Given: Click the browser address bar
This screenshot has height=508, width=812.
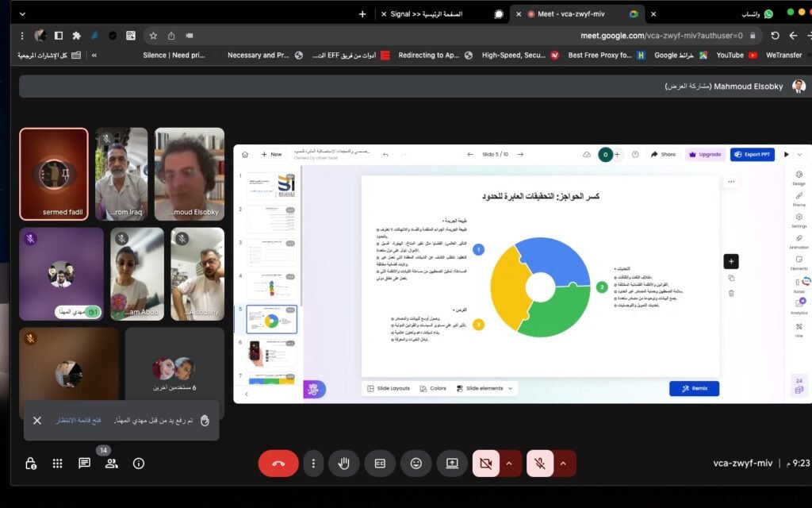Looking at the screenshot, I should click(460, 36).
